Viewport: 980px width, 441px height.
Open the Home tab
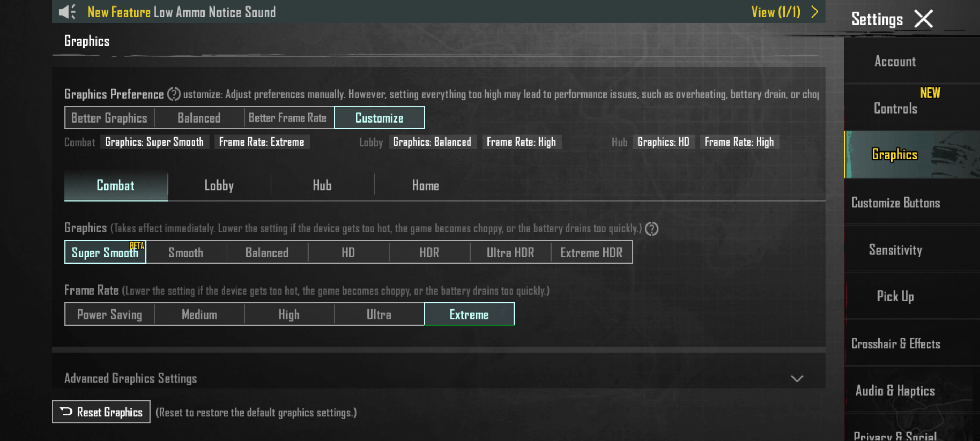pyautogui.click(x=425, y=185)
